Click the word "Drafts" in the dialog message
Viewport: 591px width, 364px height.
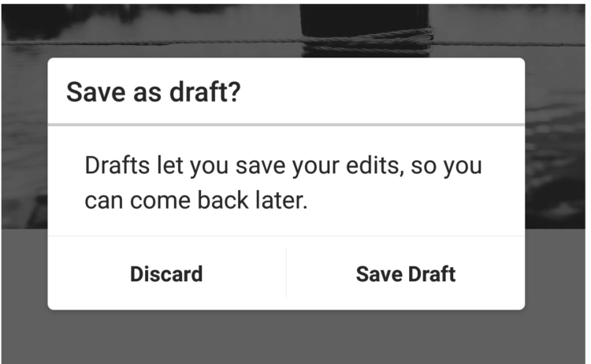coord(117,165)
